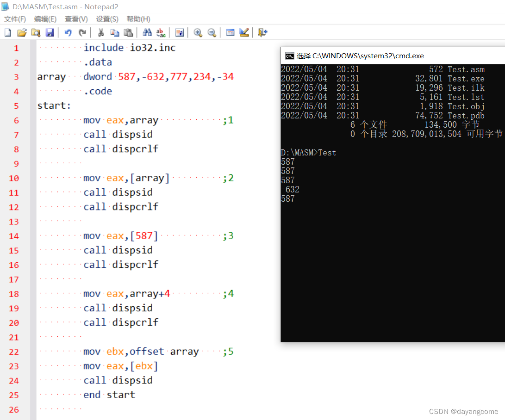Open the 设置(S) menu
The image size is (505, 420).
(x=107, y=19)
